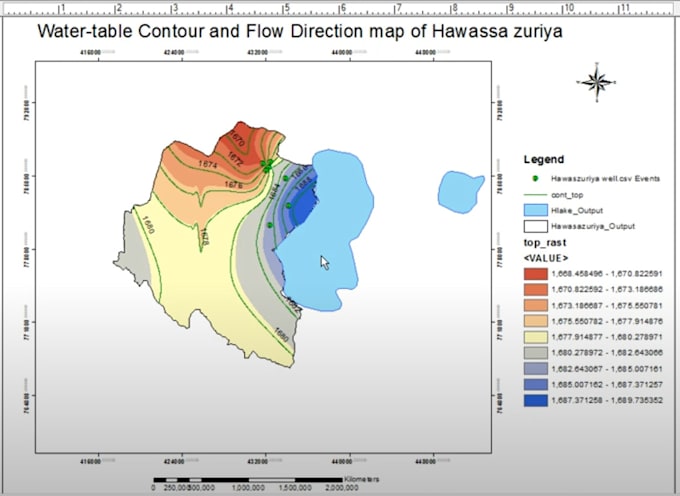
Task: Click the 1674 contour label
Action: coord(207,164)
